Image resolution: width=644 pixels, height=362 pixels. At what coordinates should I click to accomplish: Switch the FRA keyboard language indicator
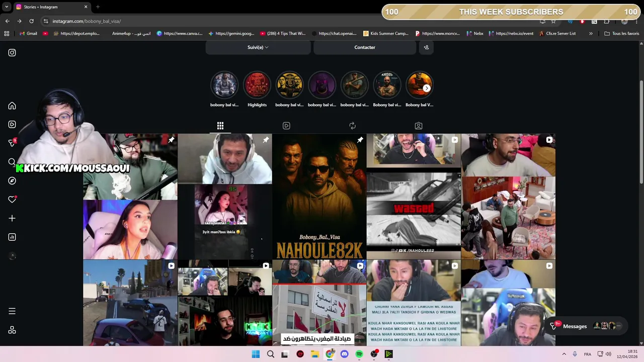(588, 354)
